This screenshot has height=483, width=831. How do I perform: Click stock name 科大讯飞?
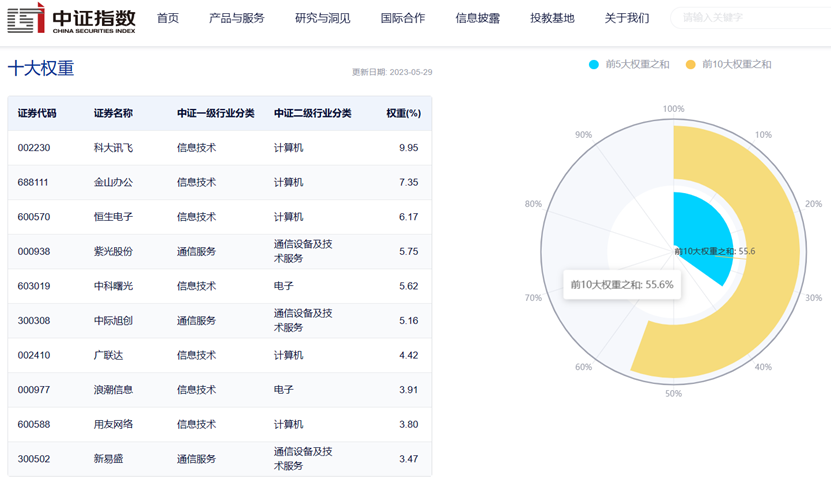click(113, 148)
